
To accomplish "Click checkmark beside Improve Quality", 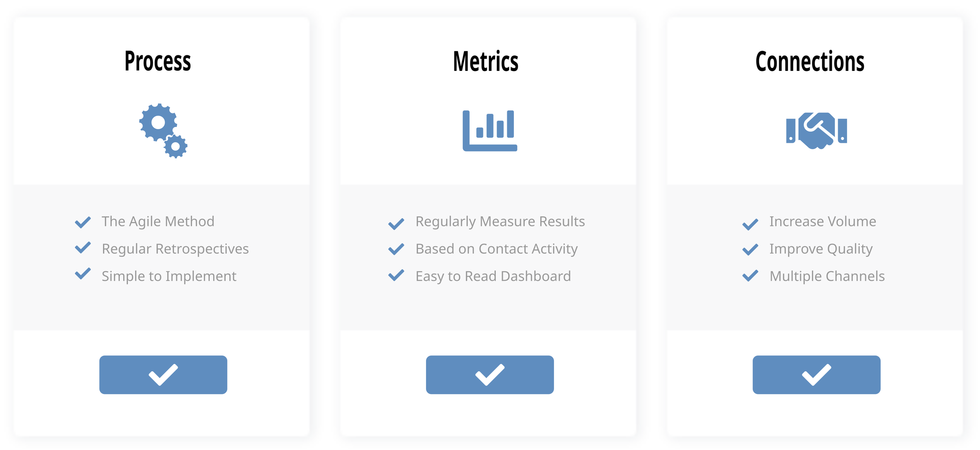I will (750, 250).
